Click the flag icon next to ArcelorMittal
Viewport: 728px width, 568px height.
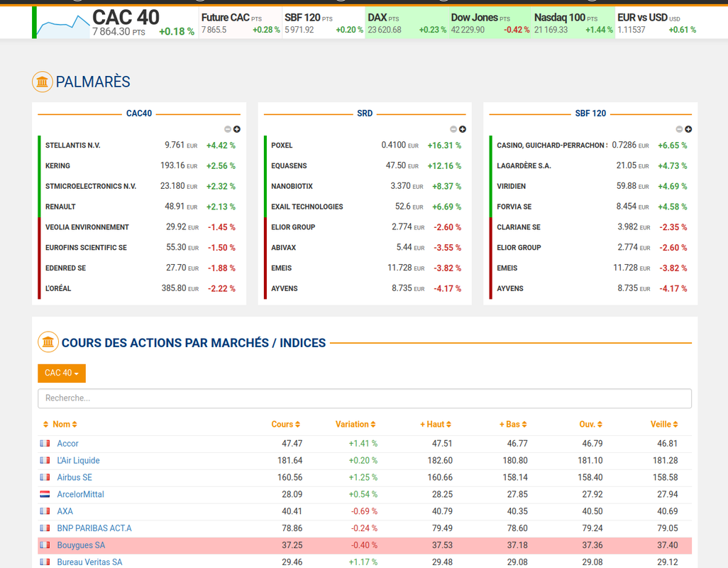click(45, 494)
